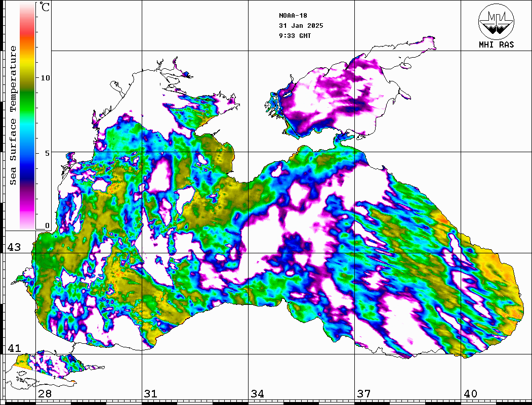Click longitude label 34

click(258, 394)
